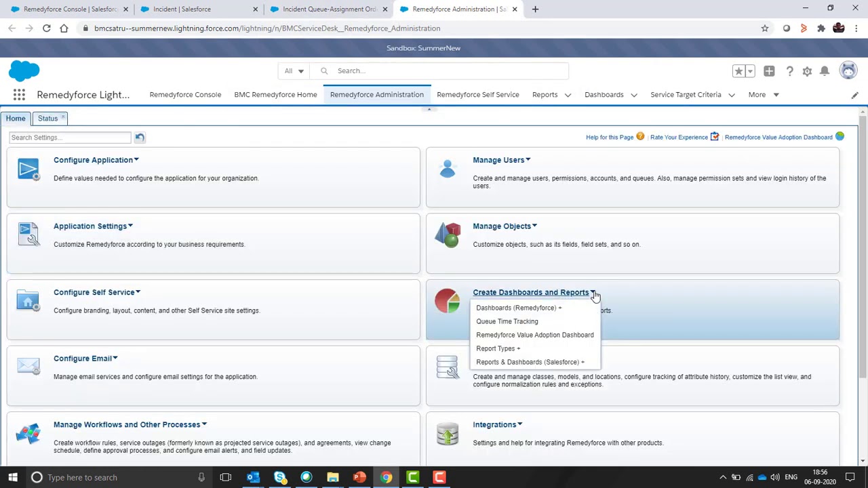Switch to BMC Remedyforce Home tab
This screenshot has width=868, height=488.
(275, 95)
